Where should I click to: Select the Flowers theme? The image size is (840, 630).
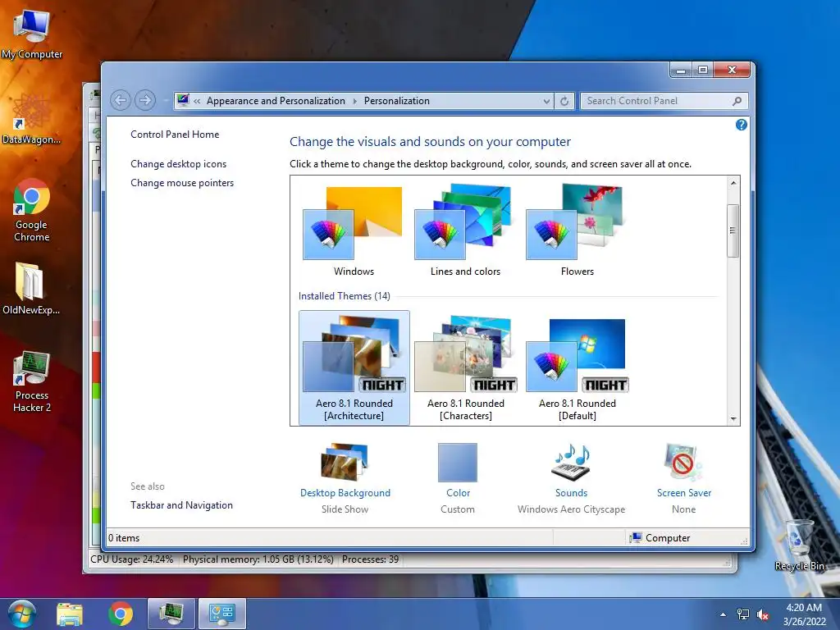pos(577,231)
